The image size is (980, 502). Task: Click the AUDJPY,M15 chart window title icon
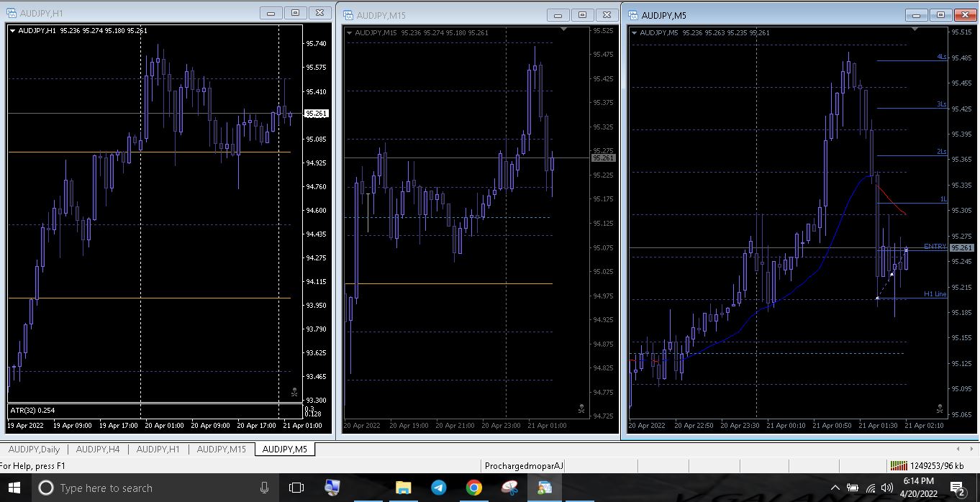point(348,15)
